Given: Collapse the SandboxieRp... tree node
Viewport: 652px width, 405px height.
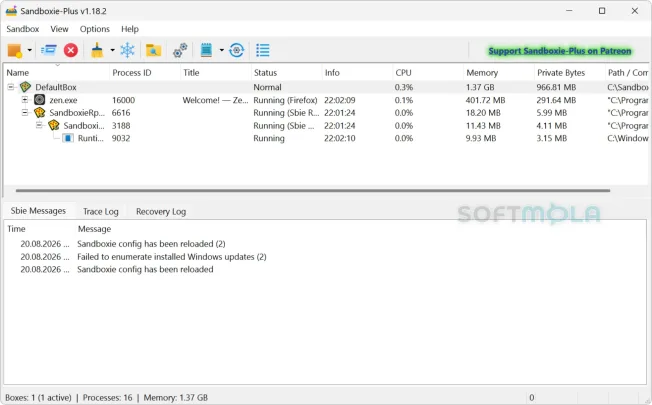Looking at the screenshot, I should pyautogui.click(x=25, y=113).
